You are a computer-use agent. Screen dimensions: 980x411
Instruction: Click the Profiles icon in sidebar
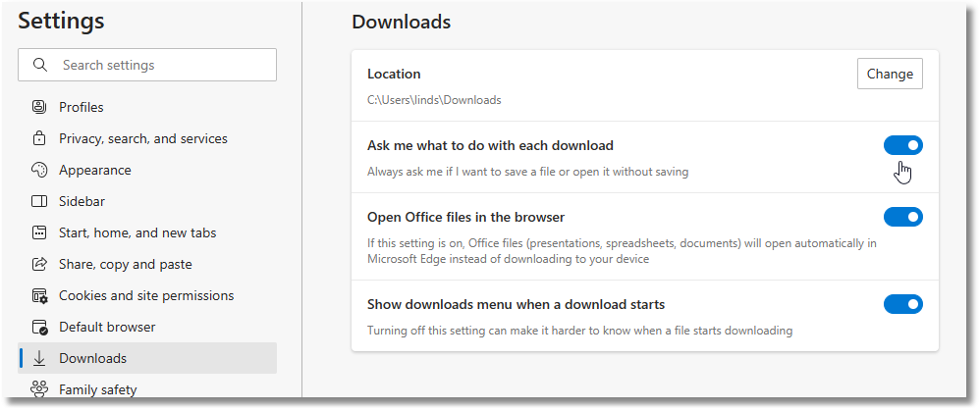(x=39, y=107)
